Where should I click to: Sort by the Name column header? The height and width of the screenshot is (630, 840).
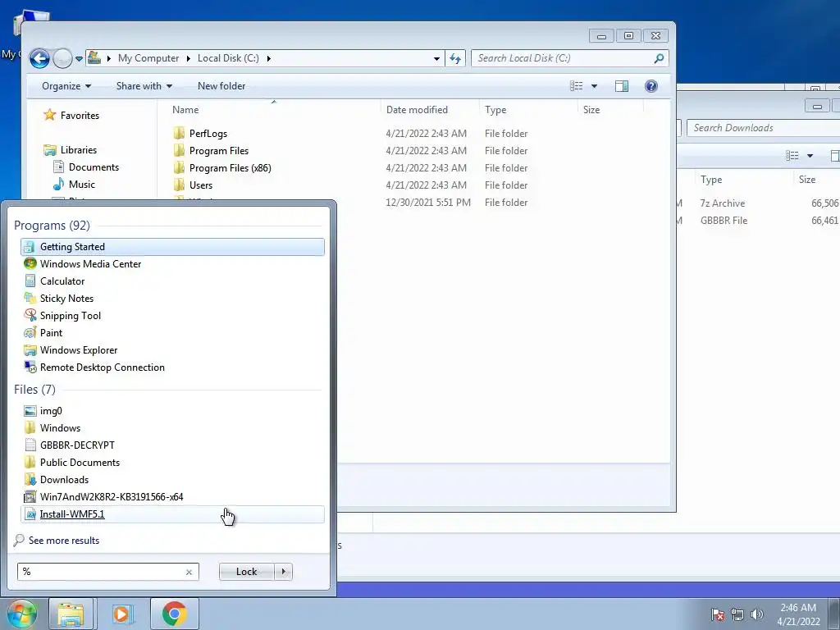click(x=273, y=109)
